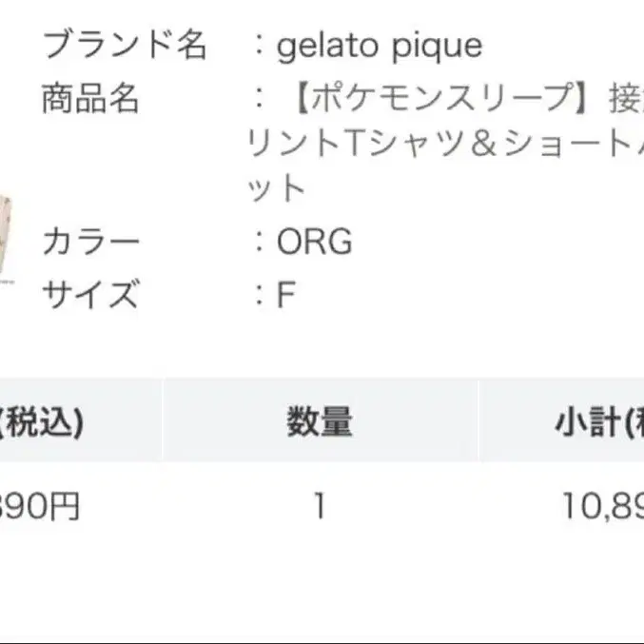
Task: Open the gelato pique brand name
Action: click(379, 46)
